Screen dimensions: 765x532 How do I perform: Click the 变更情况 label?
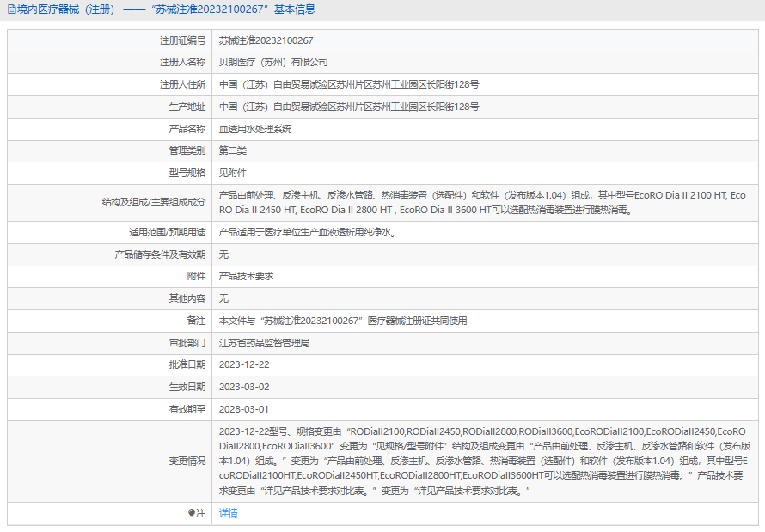187,461
